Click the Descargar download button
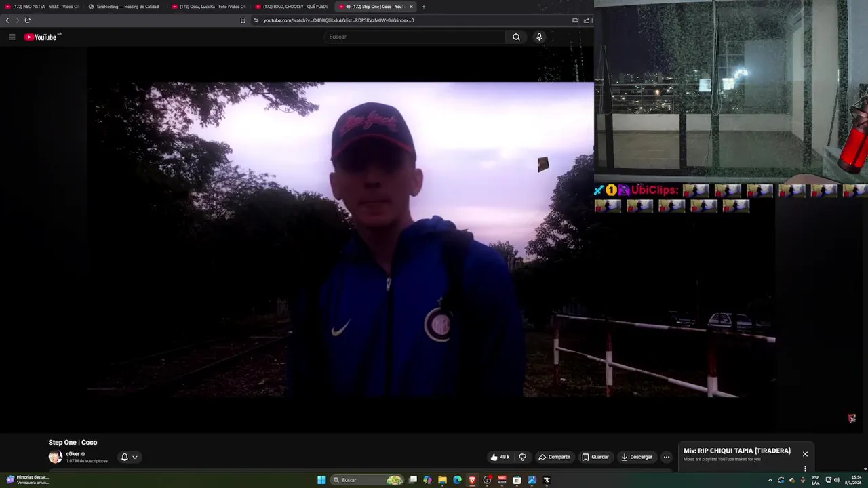The height and width of the screenshot is (488, 868). tap(637, 457)
